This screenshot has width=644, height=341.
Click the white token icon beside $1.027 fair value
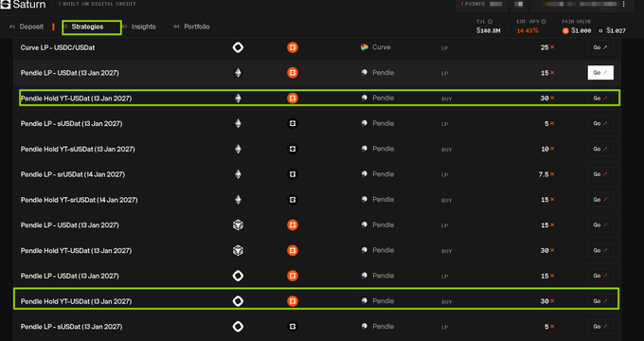coord(600,31)
